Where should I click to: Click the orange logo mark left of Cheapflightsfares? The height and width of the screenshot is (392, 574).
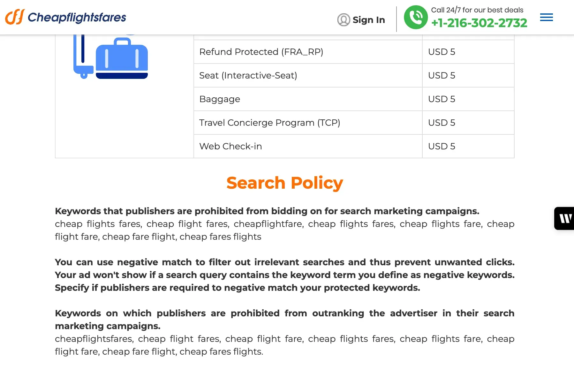15,17
